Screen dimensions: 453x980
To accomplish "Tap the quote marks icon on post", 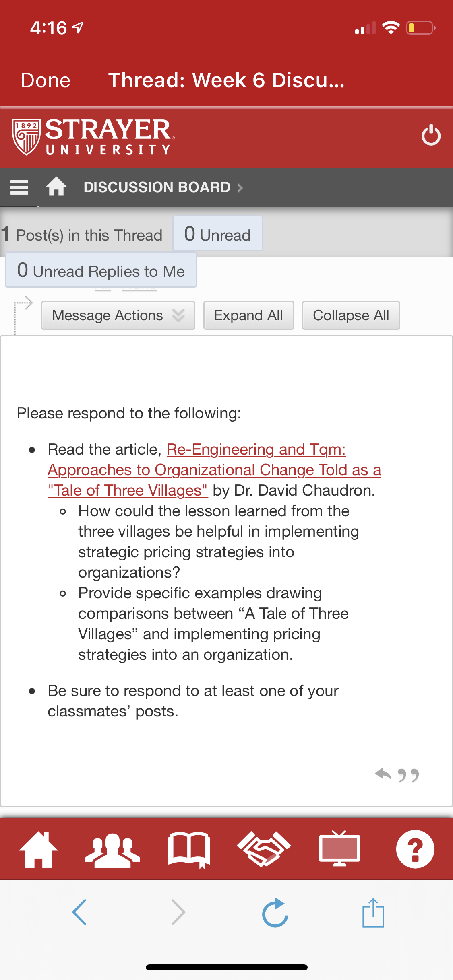I will [408, 775].
